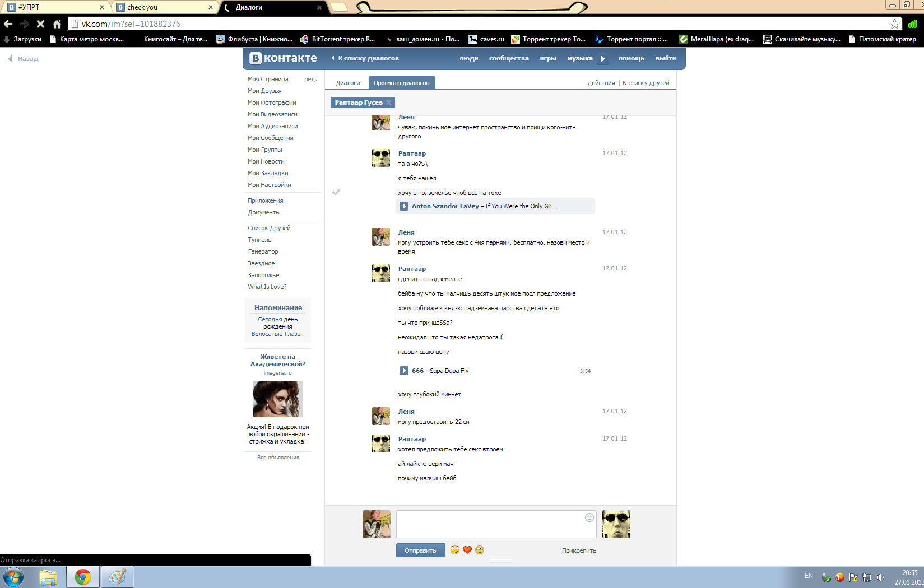This screenshot has width=924, height=588.
Task: Open Мои Сообщения
Action: point(271,138)
